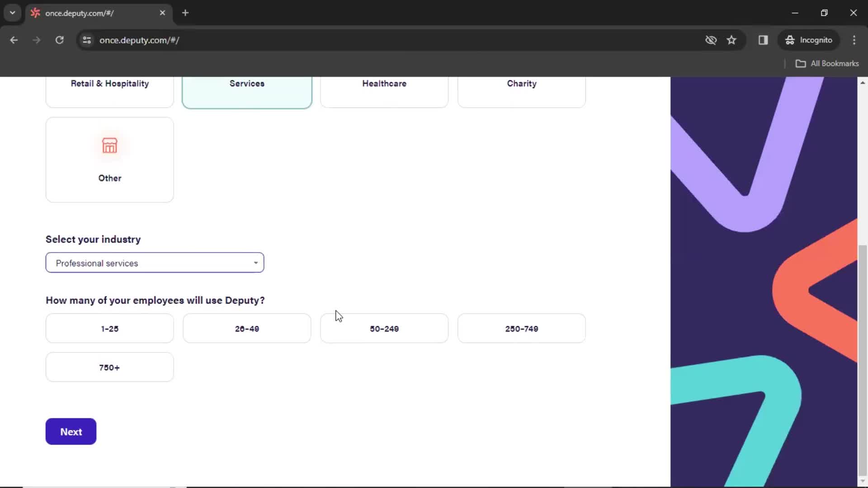Click the dropdown arrow on Professional services

(256, 263)
